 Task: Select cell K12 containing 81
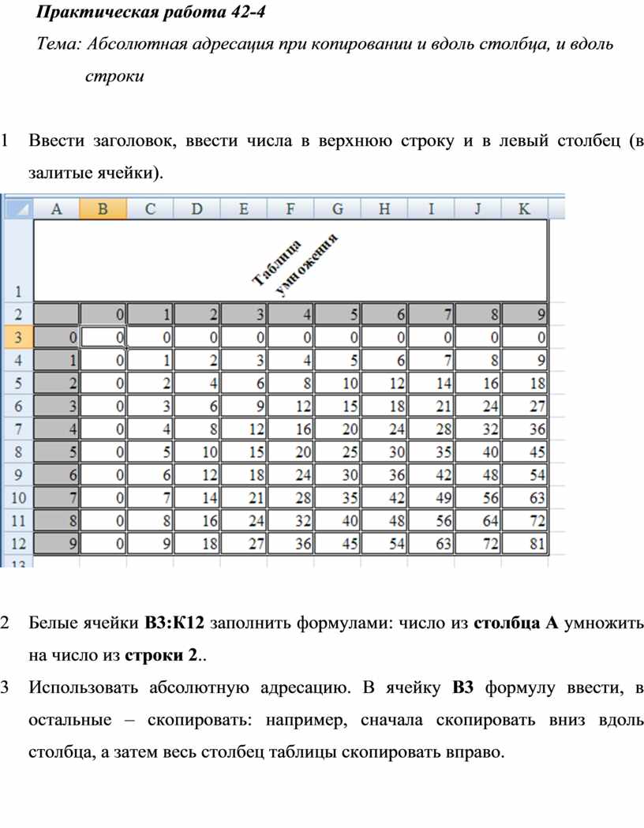pos(525,544)
